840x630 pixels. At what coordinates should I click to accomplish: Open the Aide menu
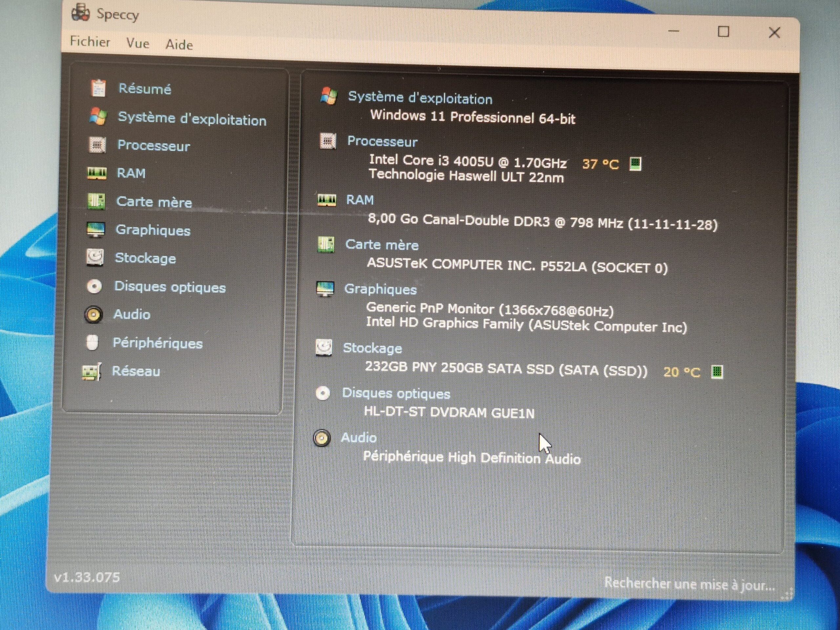coord(179,45)
